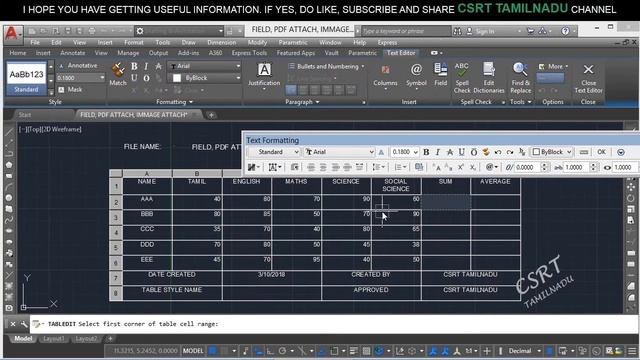Open the Justification dropdown button
The image size is (640, 360).
(264, 77)
